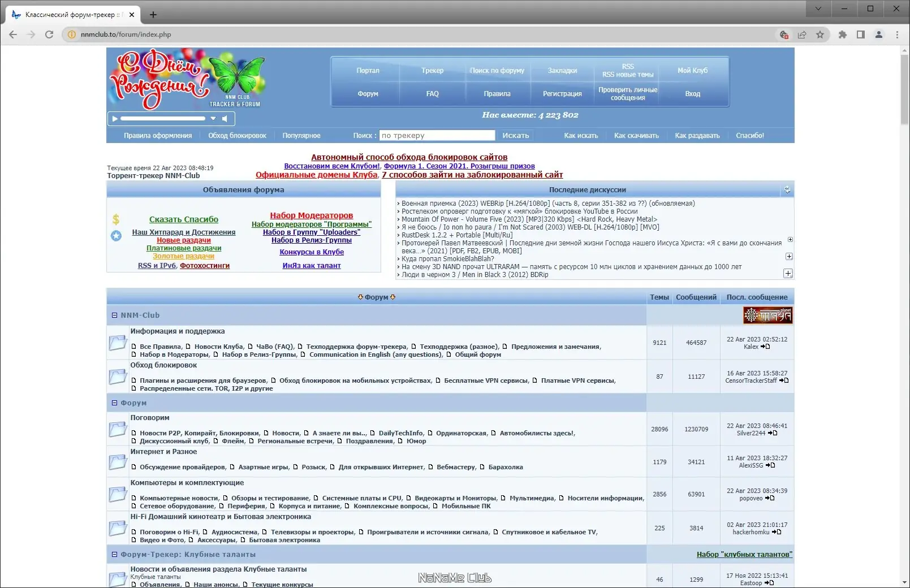
Task: Open the Портал menu item
Action: coord(368,71)
